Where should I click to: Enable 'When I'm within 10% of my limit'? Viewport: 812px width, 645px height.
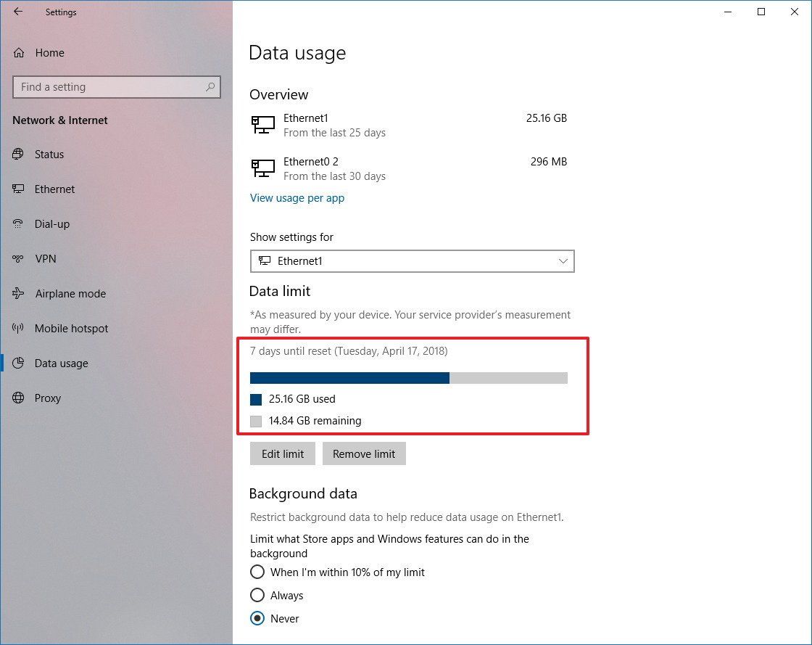(x=257, y=572)
